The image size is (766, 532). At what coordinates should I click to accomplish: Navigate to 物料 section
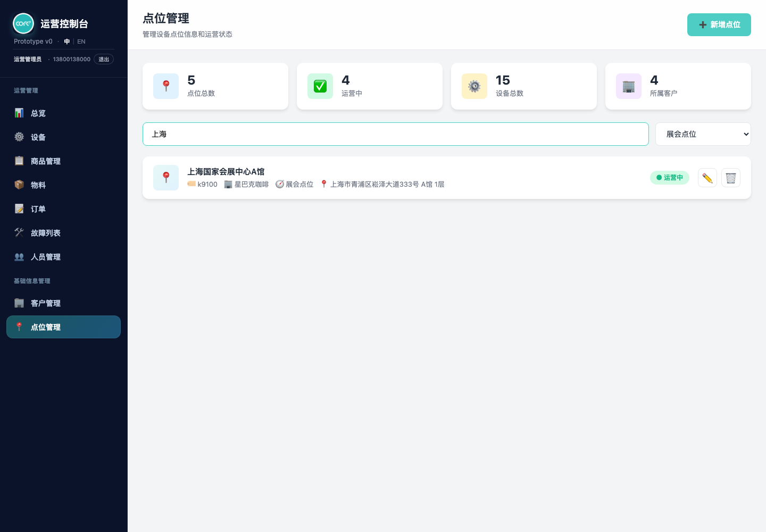[x=64, y=185]
